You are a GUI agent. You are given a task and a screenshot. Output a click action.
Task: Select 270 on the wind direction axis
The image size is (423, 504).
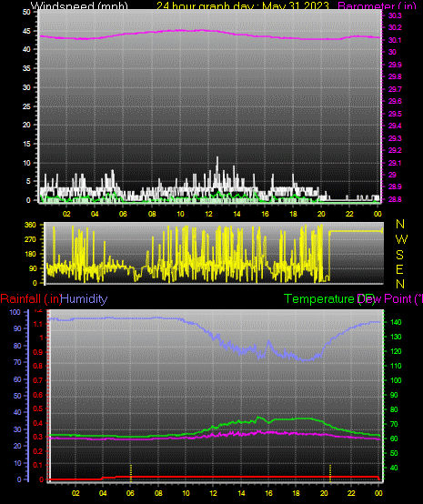coord(31,239)
